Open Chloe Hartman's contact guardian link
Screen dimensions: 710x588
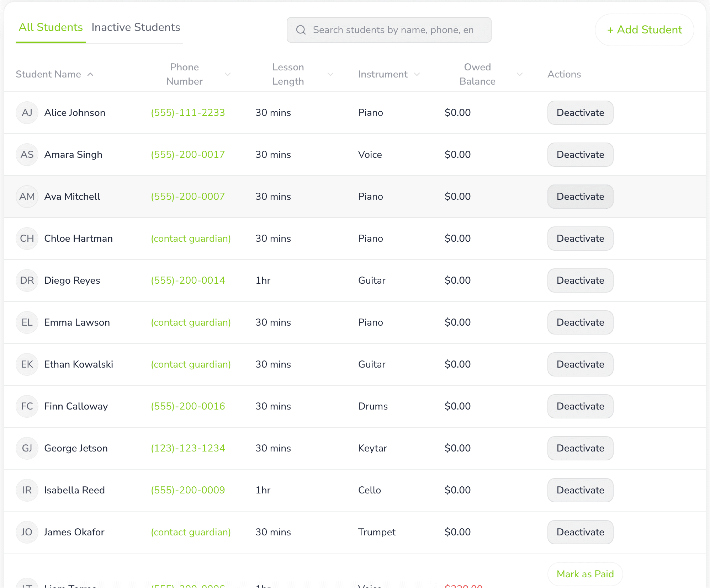(x=191, y=239)
